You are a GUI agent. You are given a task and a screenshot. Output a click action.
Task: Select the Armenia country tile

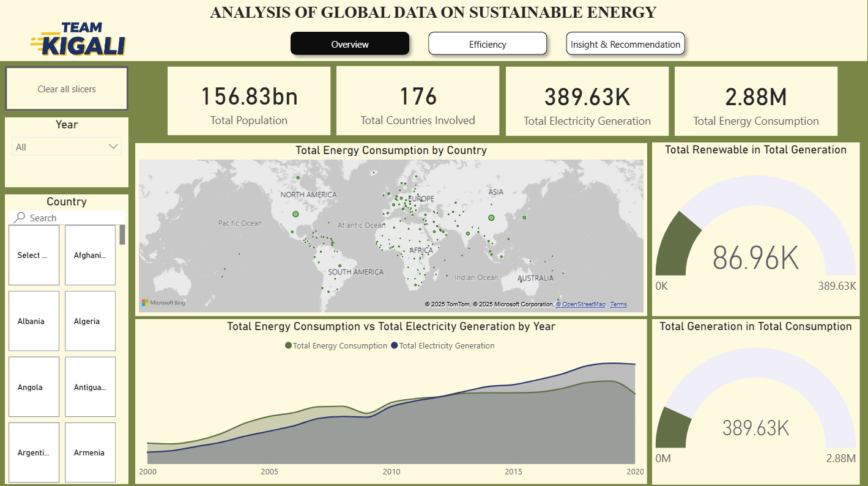[x=90, y=452]
